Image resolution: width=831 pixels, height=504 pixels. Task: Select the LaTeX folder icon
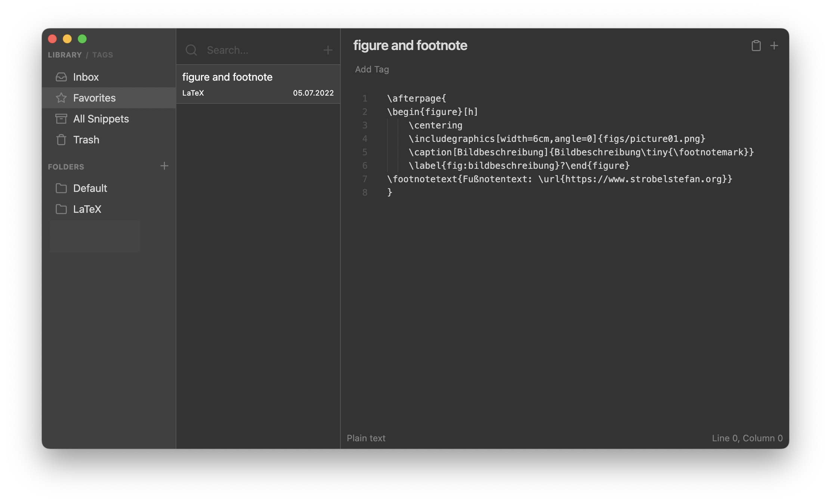pos(62,209)
